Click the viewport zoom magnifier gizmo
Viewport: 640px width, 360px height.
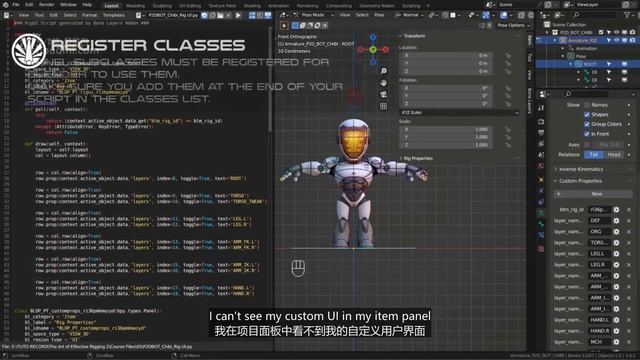(383, 71)
